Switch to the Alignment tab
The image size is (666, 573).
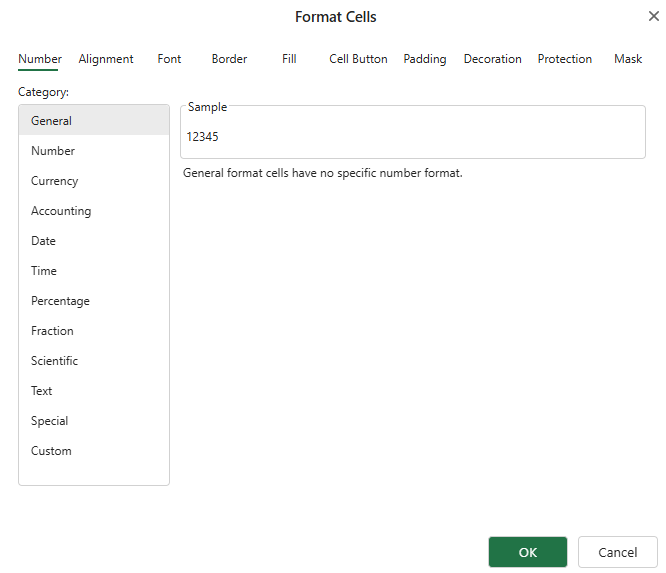[106, 59]
